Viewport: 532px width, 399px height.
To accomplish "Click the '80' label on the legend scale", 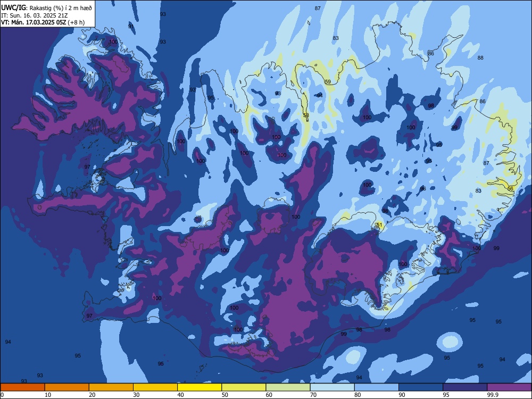I will click(x=358, y=395).
